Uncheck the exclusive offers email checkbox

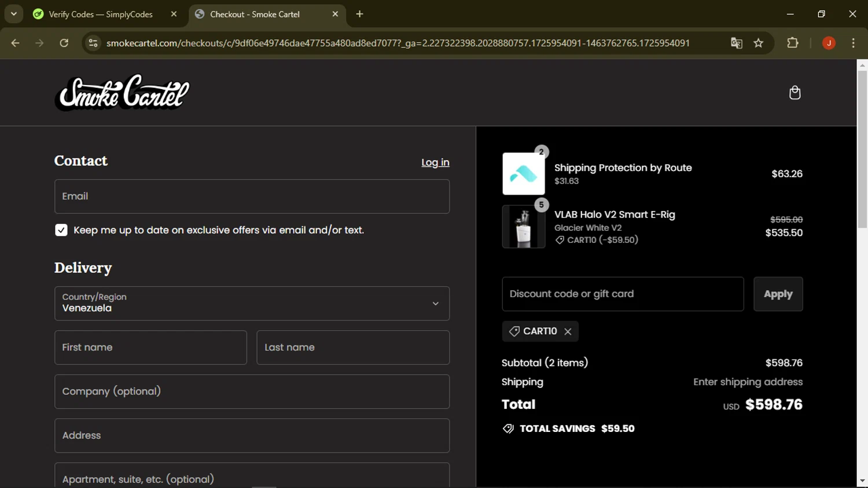click(61, 230)
